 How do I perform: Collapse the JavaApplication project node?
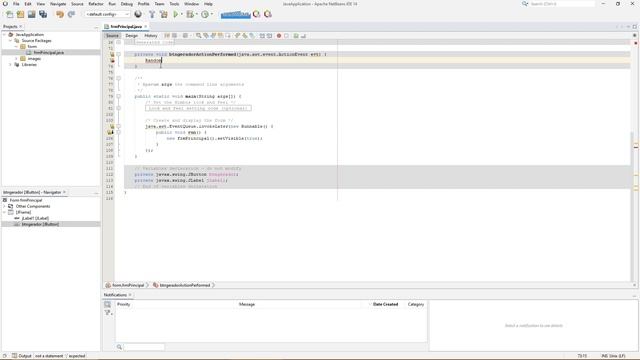(x=4, y=35)
